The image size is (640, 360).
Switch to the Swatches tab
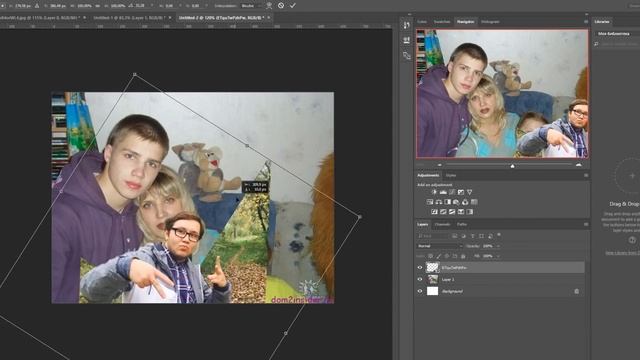pyautogui.click(x=442, y=22)
